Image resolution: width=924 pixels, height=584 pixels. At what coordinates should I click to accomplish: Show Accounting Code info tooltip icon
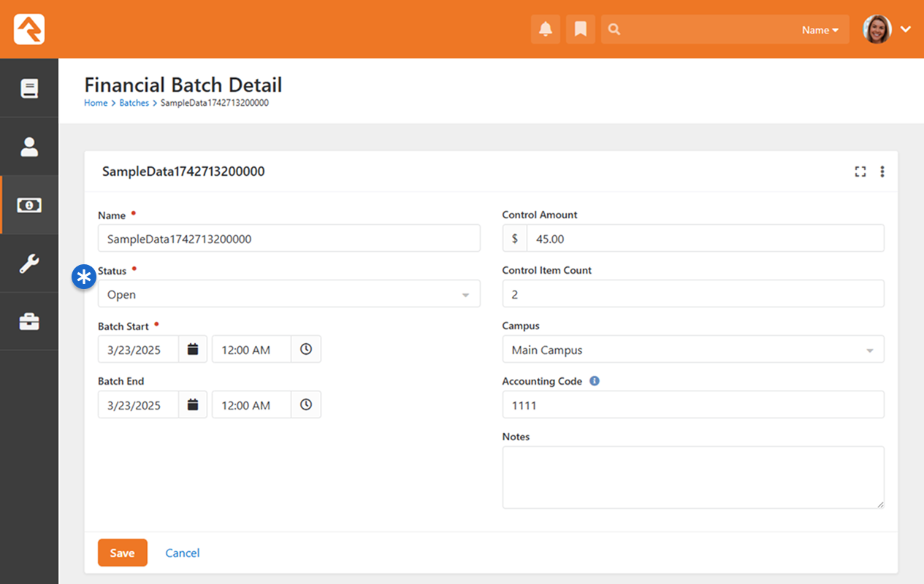(595, 381)
